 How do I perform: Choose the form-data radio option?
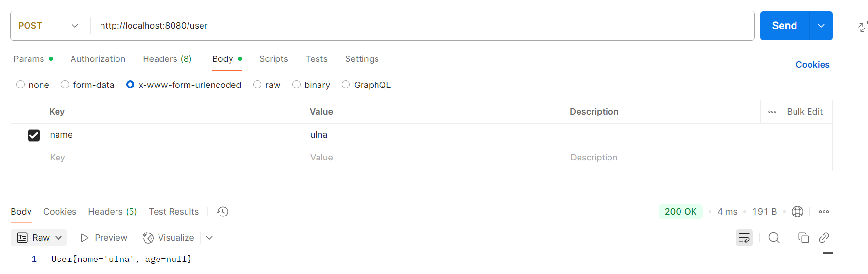coord(65,85)
